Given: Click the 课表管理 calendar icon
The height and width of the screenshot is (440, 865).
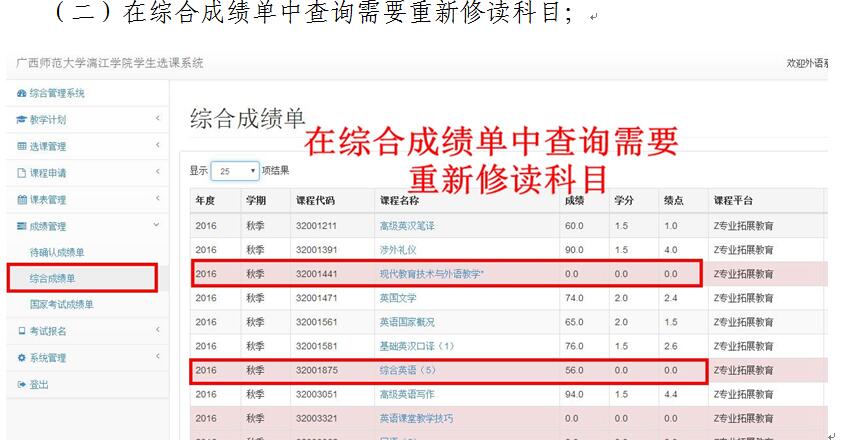Looking at the screenshot, I should click(x=22, y=200).
